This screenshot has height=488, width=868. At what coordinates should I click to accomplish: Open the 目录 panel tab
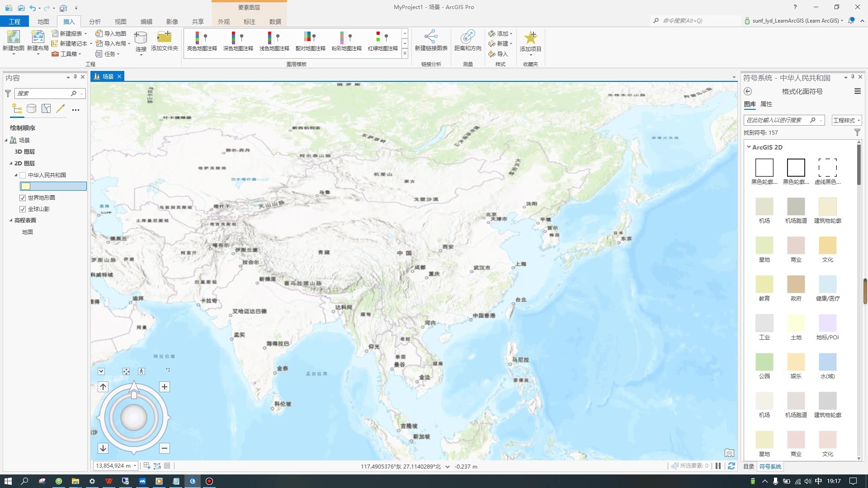point(749,466)
